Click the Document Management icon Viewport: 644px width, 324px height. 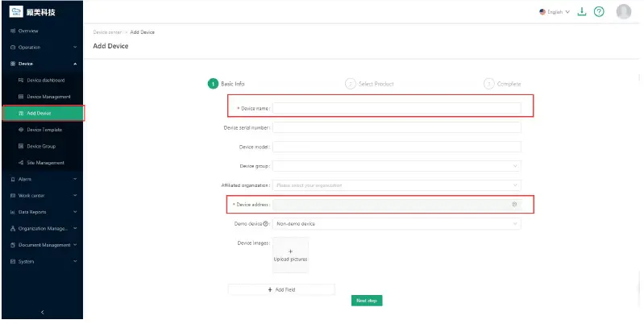tap(13, 245)
